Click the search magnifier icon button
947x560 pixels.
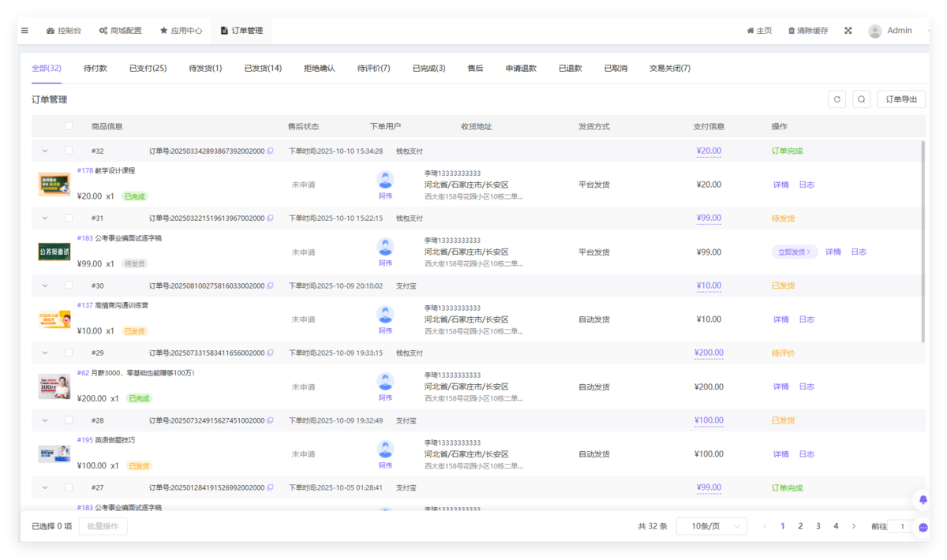861,99
